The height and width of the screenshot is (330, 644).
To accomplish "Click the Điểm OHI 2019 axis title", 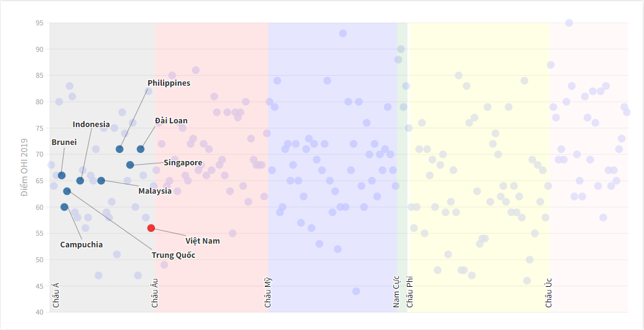I will (x=25, y=168).
